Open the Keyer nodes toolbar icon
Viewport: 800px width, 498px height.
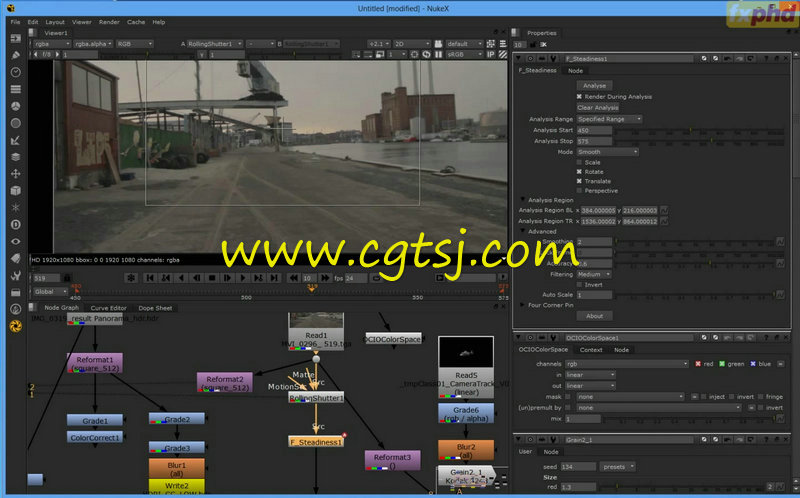pyautogui.click(x=15, y=140)
